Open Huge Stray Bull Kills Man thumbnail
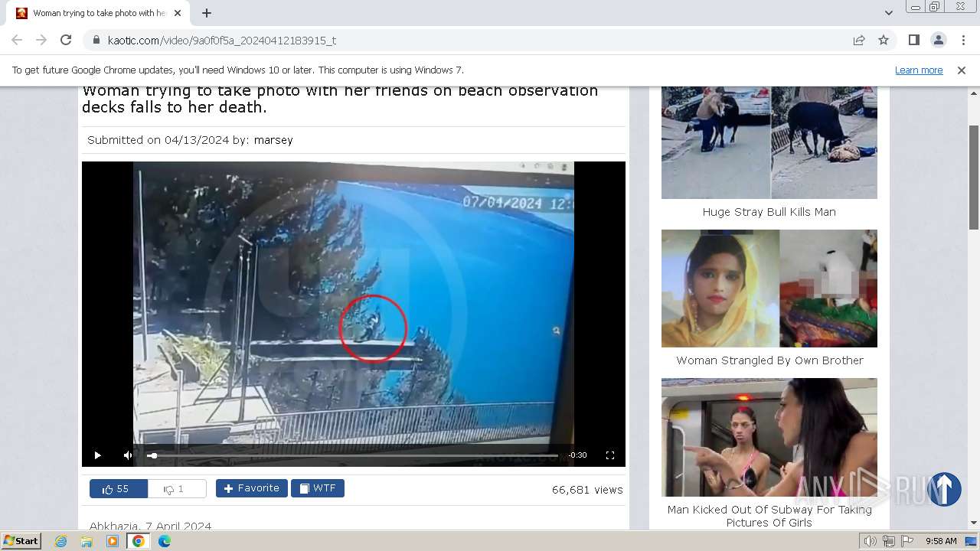The image size is (980, 551). [x=769, y=142]
